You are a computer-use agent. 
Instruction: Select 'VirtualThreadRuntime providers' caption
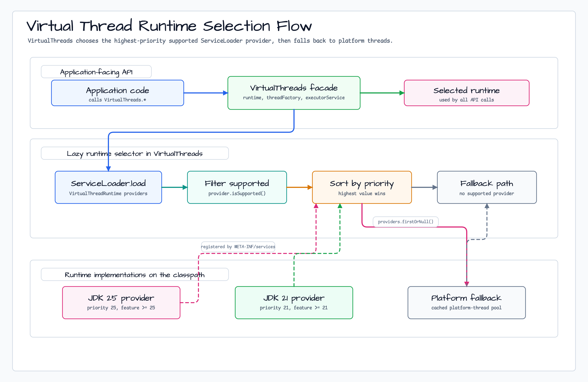point(108,193)
